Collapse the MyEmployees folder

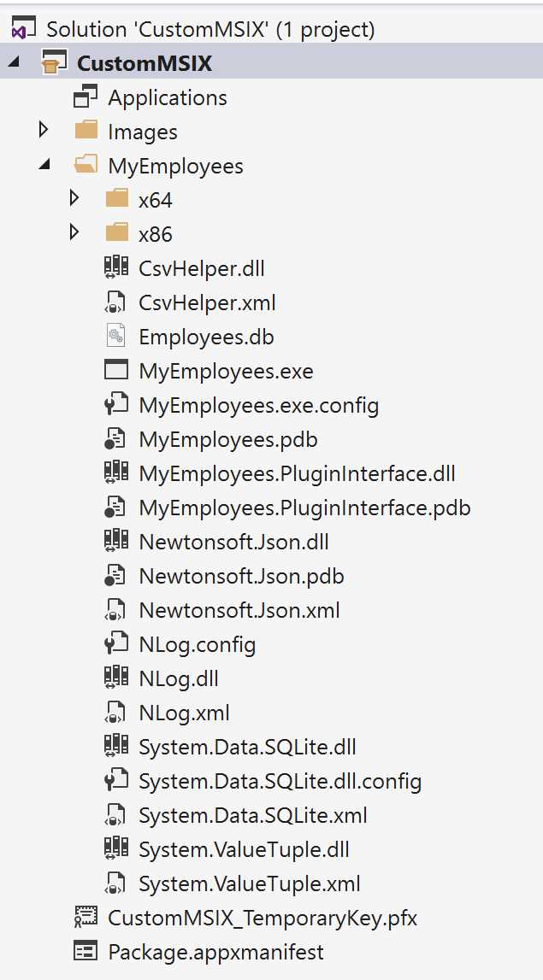(43, 164)
